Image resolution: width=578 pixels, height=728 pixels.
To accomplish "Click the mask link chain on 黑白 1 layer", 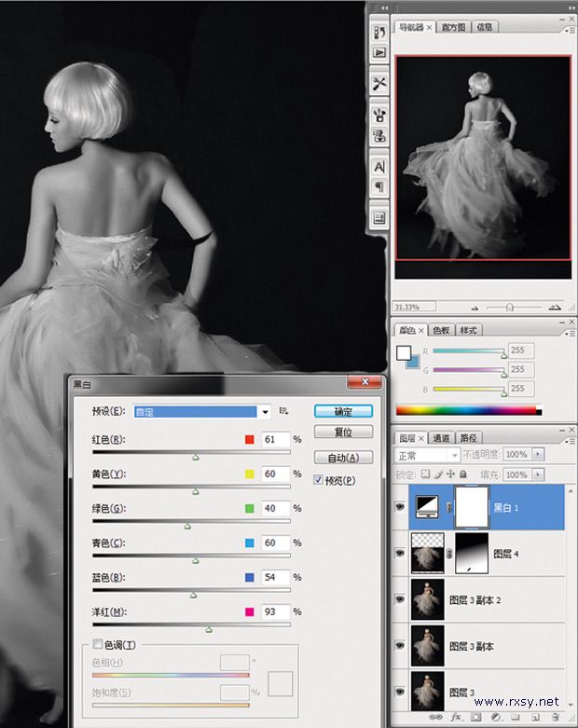I will pos(449,507).
